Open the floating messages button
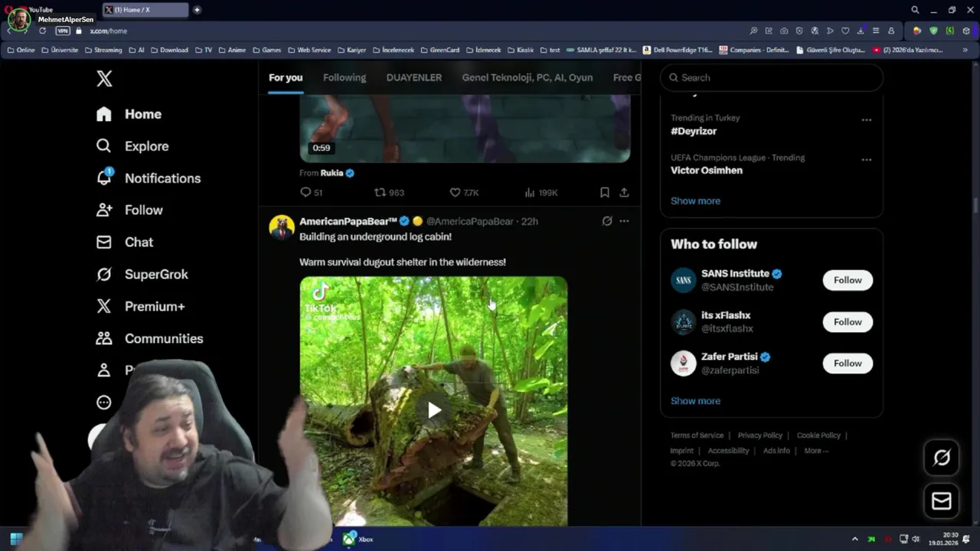Viewport: 980px width, 551px height. (942, 501)
